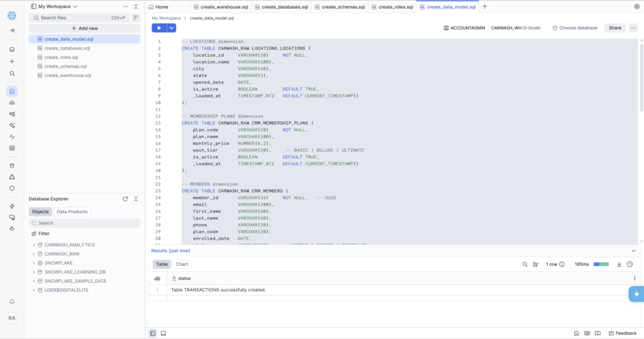Image resolution: width=644 pixels, height=339 pixels.
Task: Open the Choose database selector
Action: (575, 28)
